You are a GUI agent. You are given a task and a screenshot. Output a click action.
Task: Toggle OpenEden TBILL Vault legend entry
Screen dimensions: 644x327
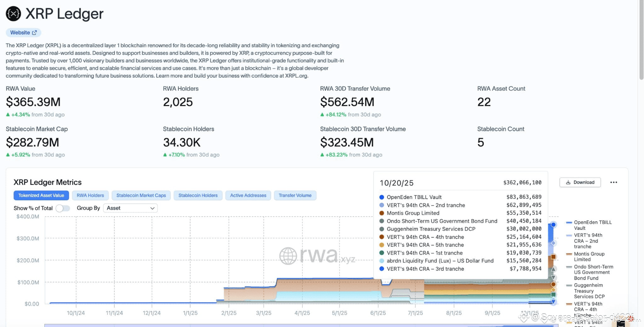[589, 225]
